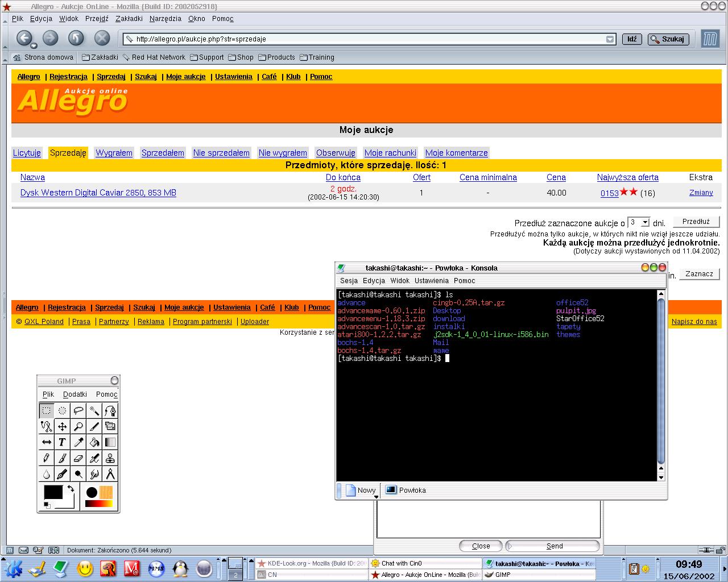Image resolution: width=728 pixels, height=582 pixels.
Task: Click Send button in chat window
Action: pyautogui.click(x=552, y=546)
